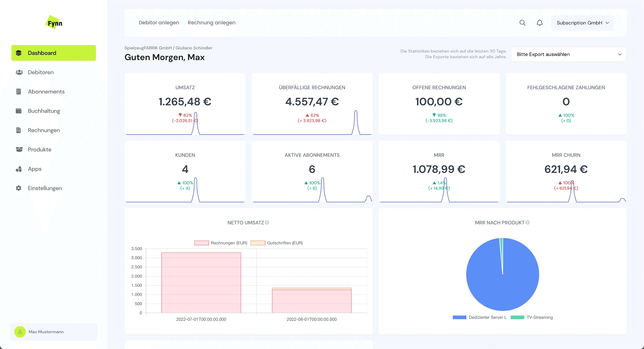Click the Debitor anlegen link
644x349 pixels.
159,23
